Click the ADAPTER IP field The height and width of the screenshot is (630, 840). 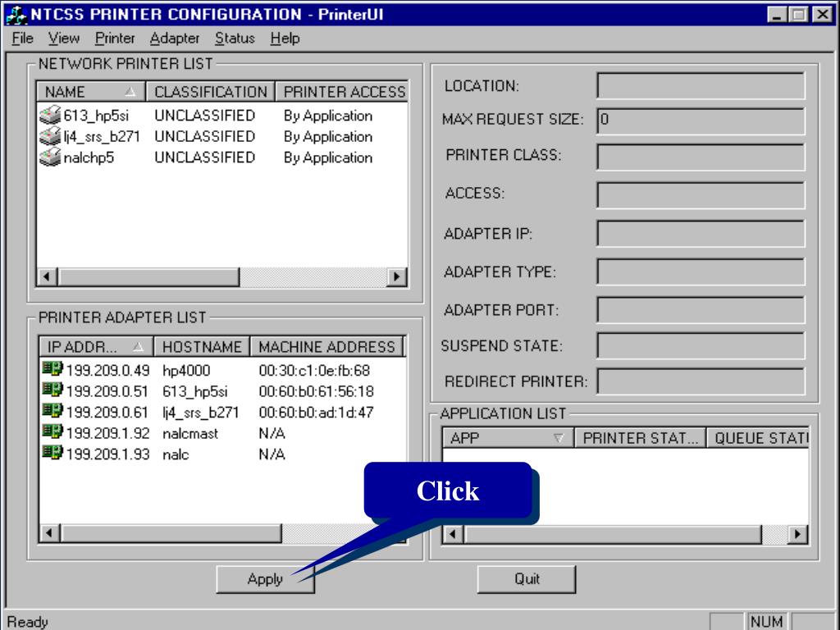pyautogui.click(x=701, y=233)
